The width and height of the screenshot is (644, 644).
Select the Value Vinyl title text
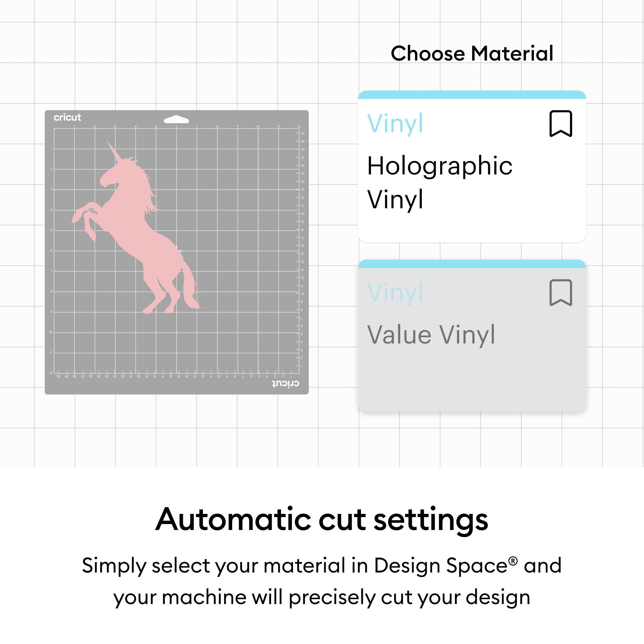click(x=431, y=334)
